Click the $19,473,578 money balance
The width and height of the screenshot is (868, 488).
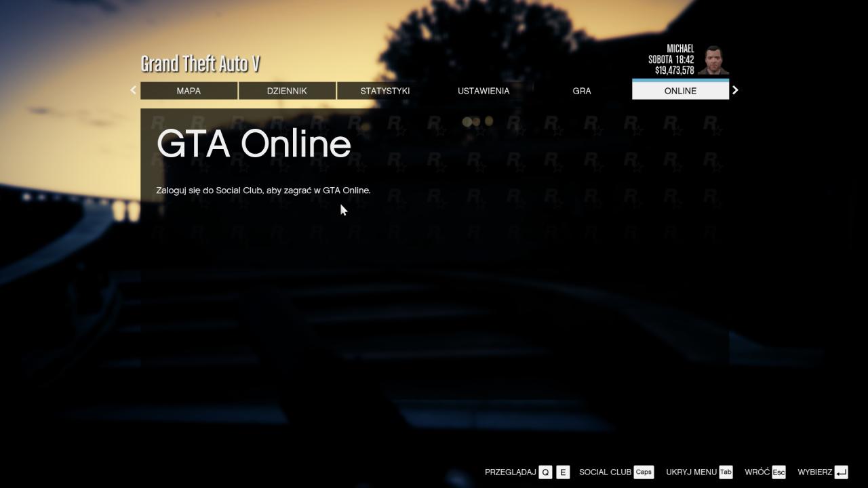(x=674, y=70)
